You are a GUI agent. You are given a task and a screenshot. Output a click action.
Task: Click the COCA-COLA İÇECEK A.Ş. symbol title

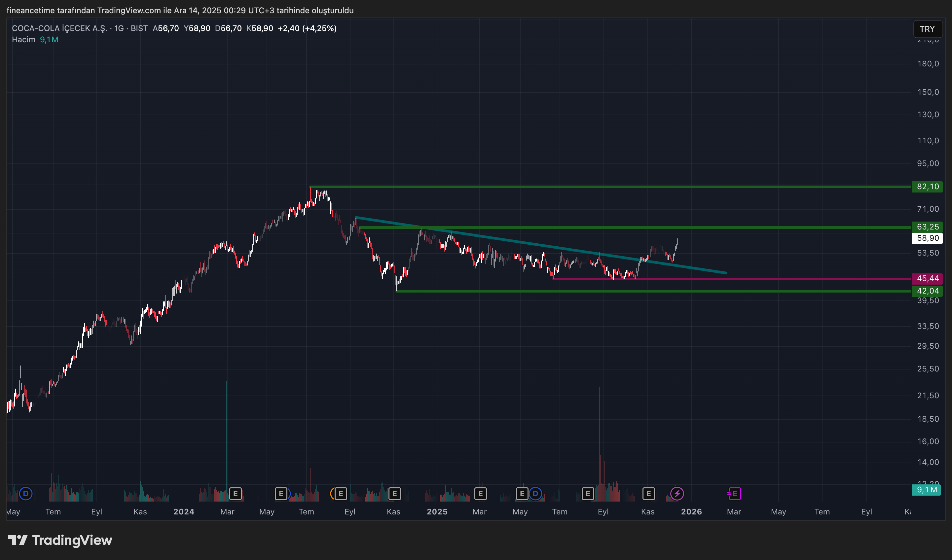pos(59,28)
